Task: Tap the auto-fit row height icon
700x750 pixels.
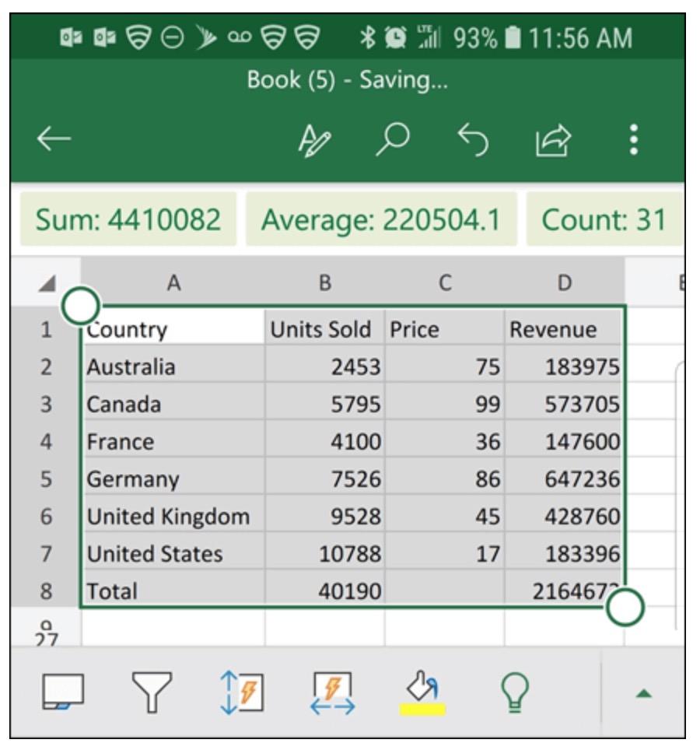Action: [241, 692]
